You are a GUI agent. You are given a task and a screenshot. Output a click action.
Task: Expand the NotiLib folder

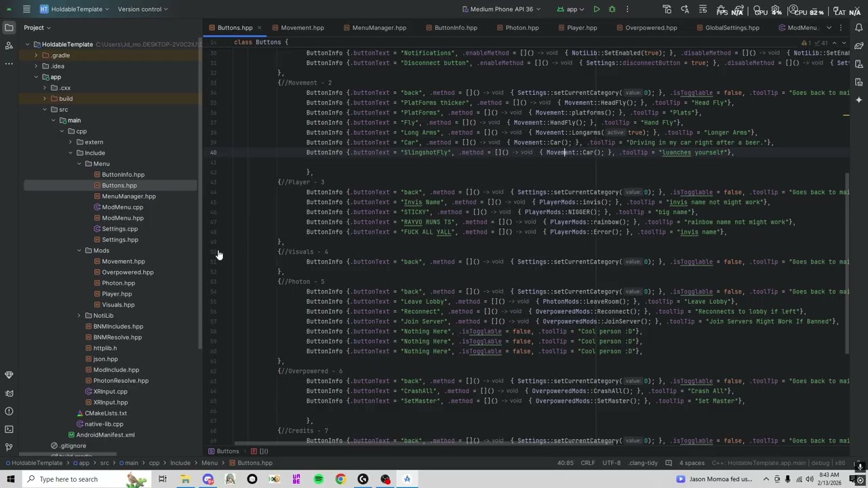pyautogui.click(x=79, y=316)
